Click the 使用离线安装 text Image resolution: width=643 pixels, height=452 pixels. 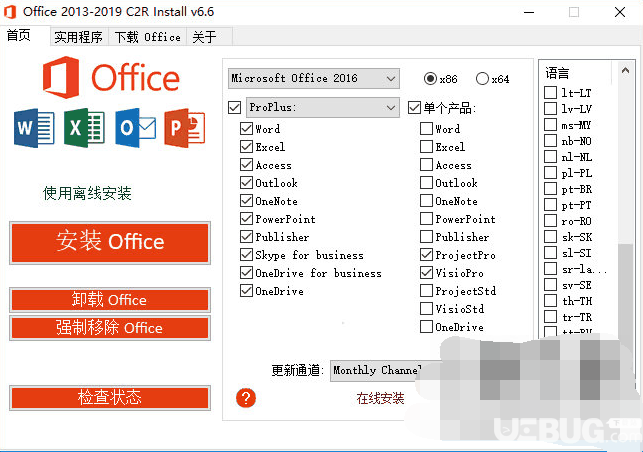[87, 193]
